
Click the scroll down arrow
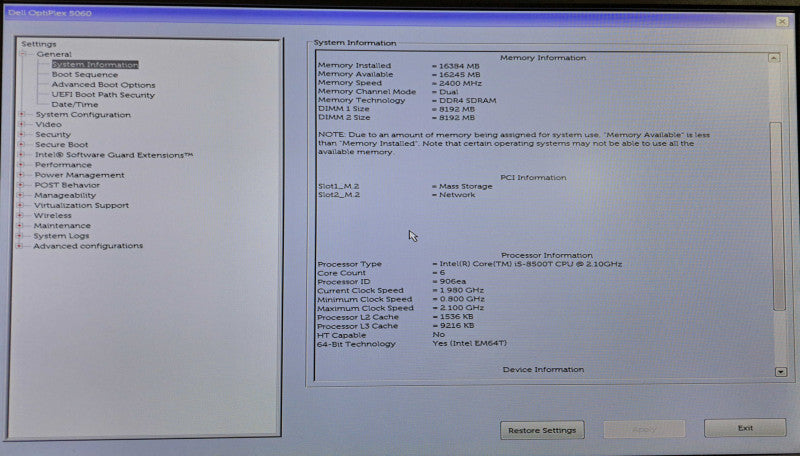pos(781,372)
